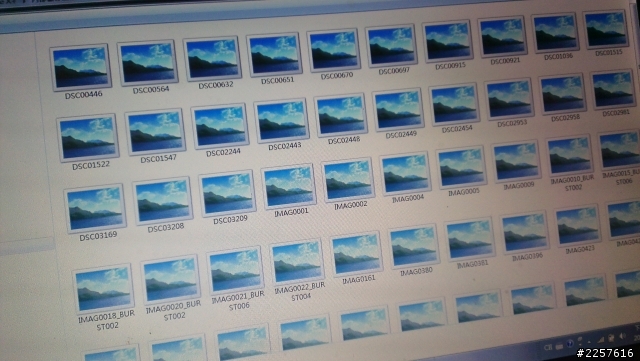Select the DSC01036 image thumbnail
The height and width of the screenshot is (361, 640).
point(555,32)
